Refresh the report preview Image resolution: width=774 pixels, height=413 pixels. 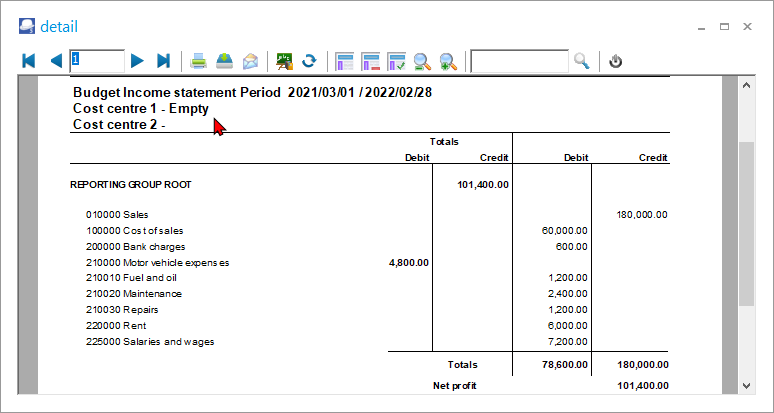[x=310, y=61]
